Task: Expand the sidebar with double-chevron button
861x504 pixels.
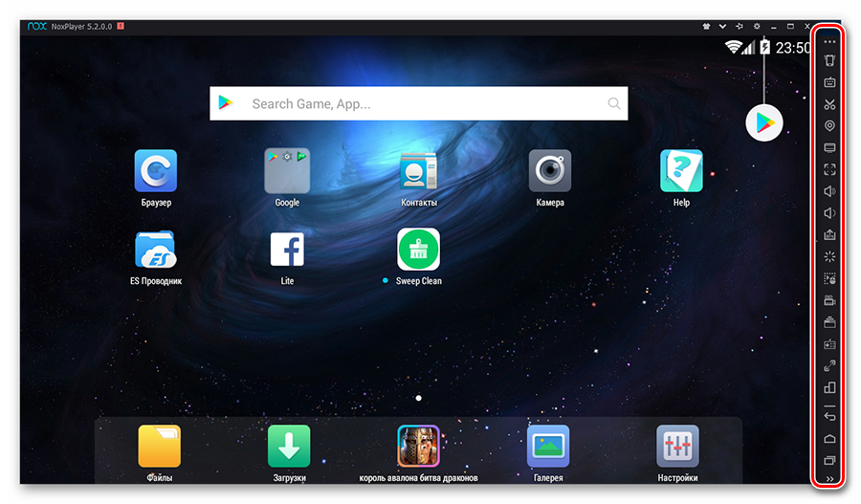Action: pos(829,479)
